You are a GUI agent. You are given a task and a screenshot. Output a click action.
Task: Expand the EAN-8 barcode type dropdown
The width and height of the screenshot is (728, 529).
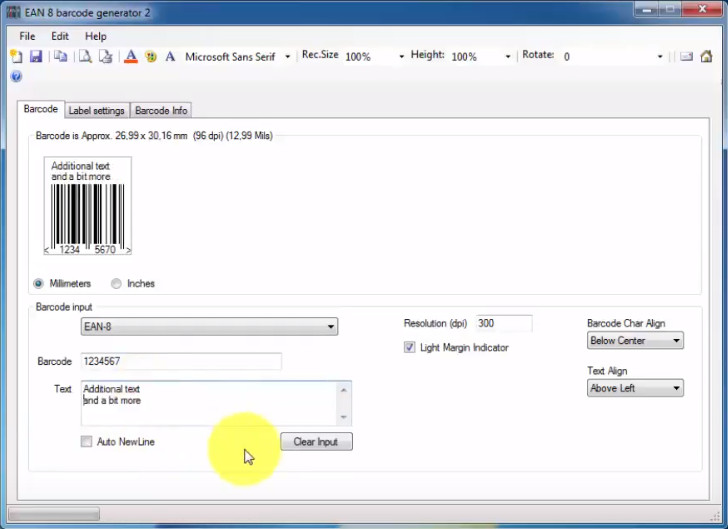209,327
